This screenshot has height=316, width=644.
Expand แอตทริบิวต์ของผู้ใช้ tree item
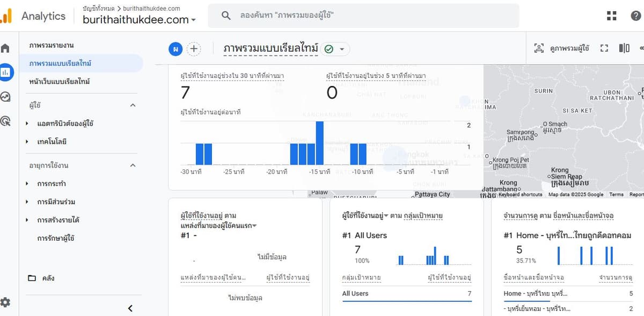point(27,124)
